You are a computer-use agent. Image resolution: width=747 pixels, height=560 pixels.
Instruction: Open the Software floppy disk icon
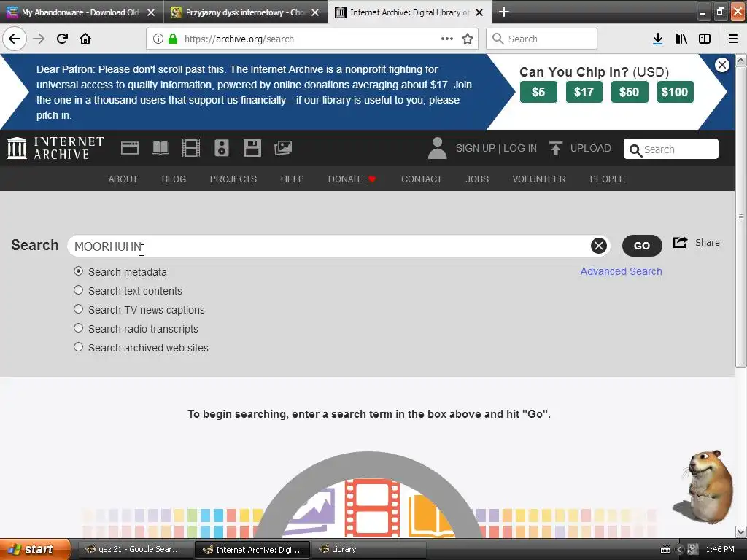[x=252, y=148]
